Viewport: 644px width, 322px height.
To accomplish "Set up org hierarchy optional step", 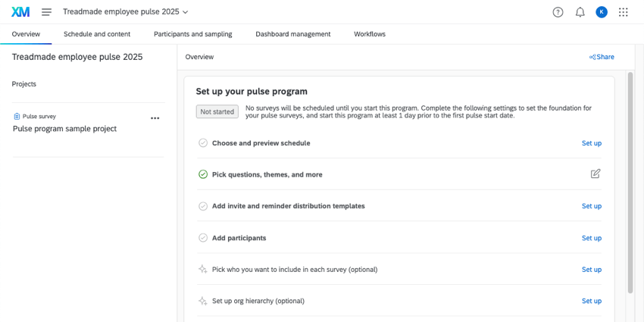I will pyautogui.click(x=591, y=301).
